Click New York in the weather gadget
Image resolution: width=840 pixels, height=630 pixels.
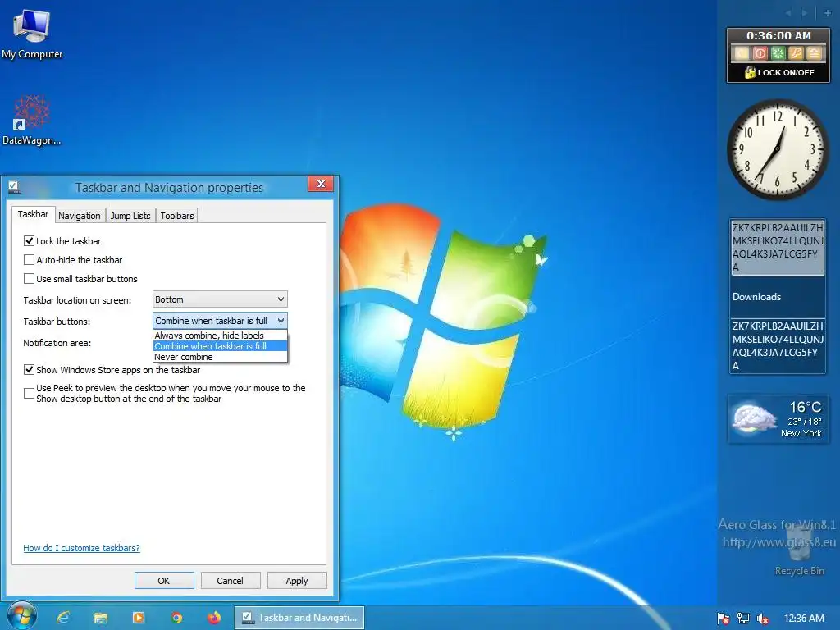click(x=801, y=433)
